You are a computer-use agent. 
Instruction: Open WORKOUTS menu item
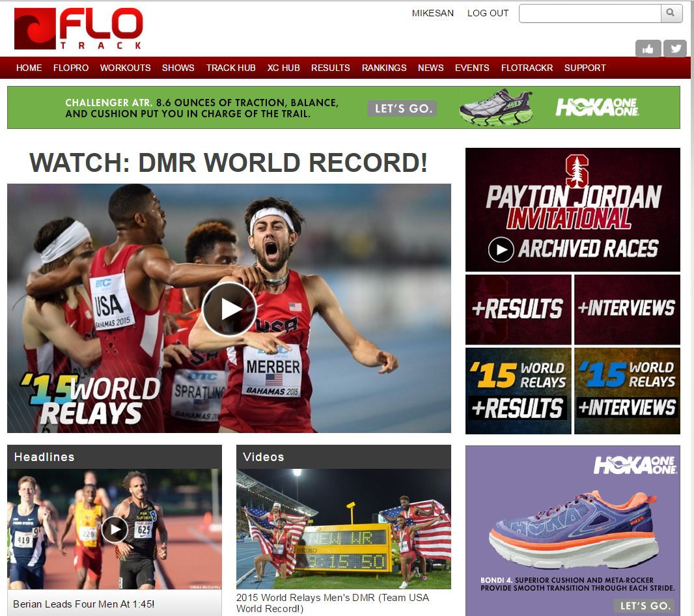125,68
